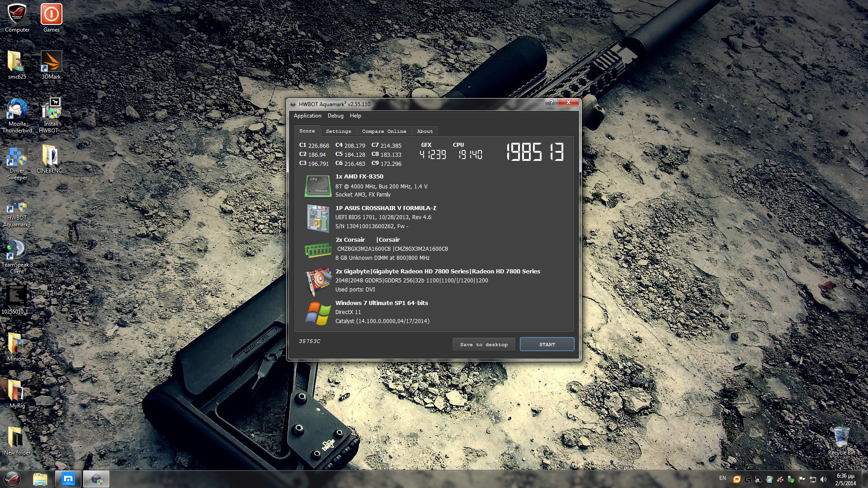Open the Computer desktop icon

(x=17, y=18)
